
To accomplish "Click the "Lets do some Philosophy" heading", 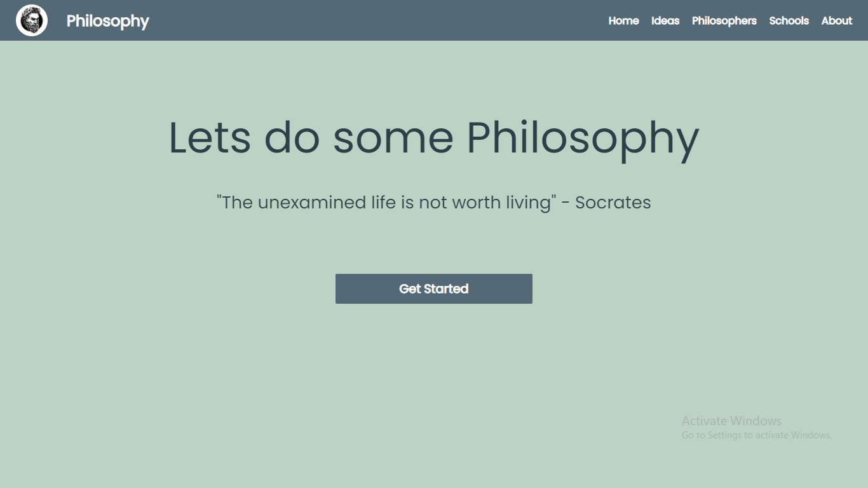I will click(x=433, y=137).
